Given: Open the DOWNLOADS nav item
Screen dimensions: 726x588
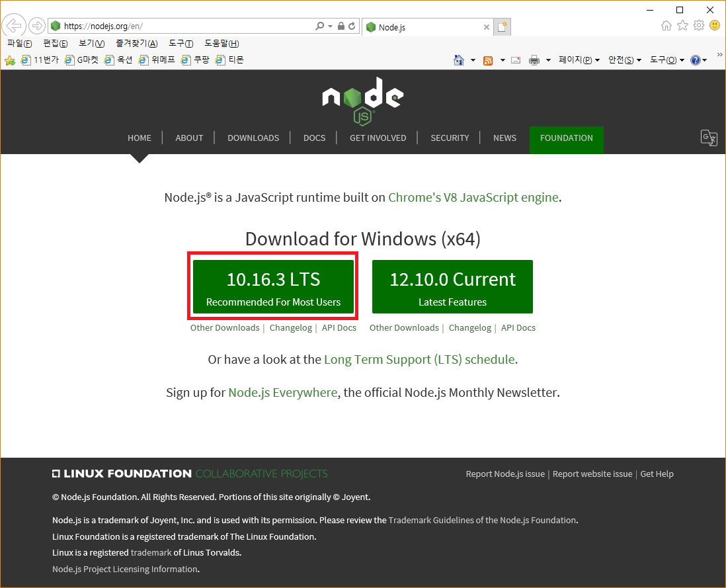Looking at the screenshot, I should click(x=253, y=138).
